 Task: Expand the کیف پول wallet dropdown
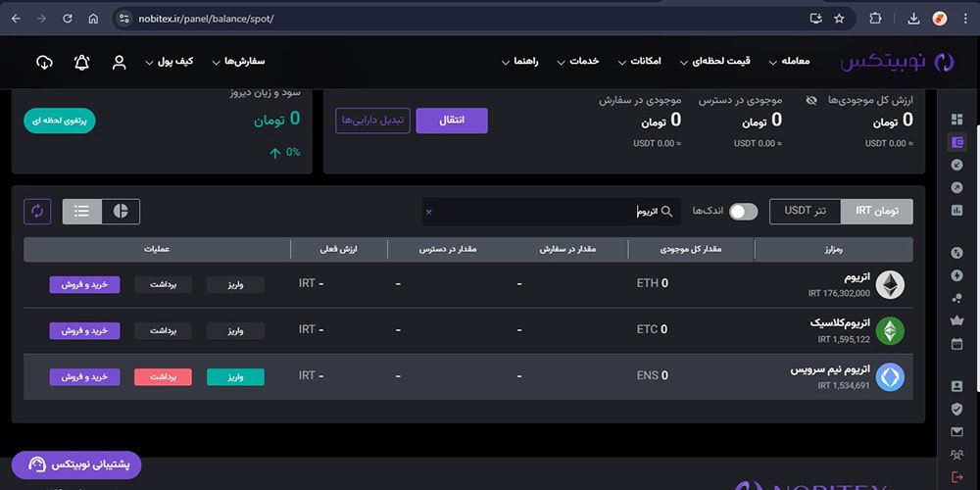tap(170, 62)
